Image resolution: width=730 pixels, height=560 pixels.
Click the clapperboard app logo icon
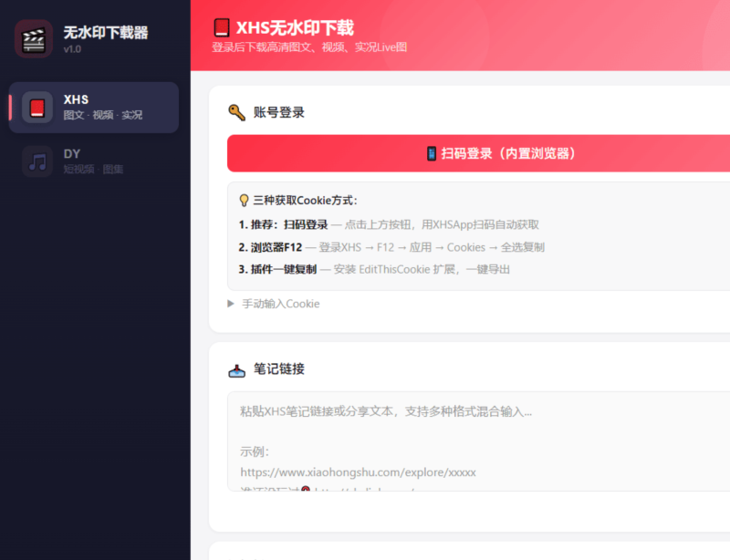pos(34,39)
